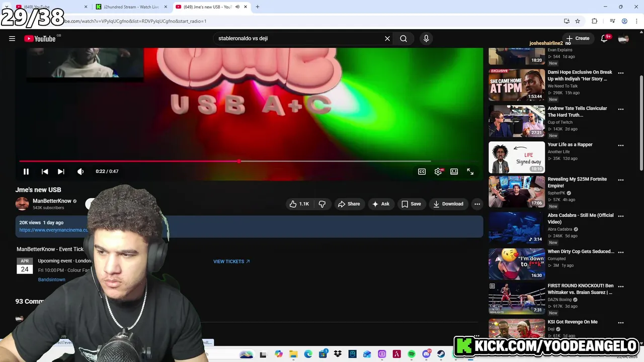Clear the search box with the X
This screenshot has height=362, width=644.
(387, 39)
